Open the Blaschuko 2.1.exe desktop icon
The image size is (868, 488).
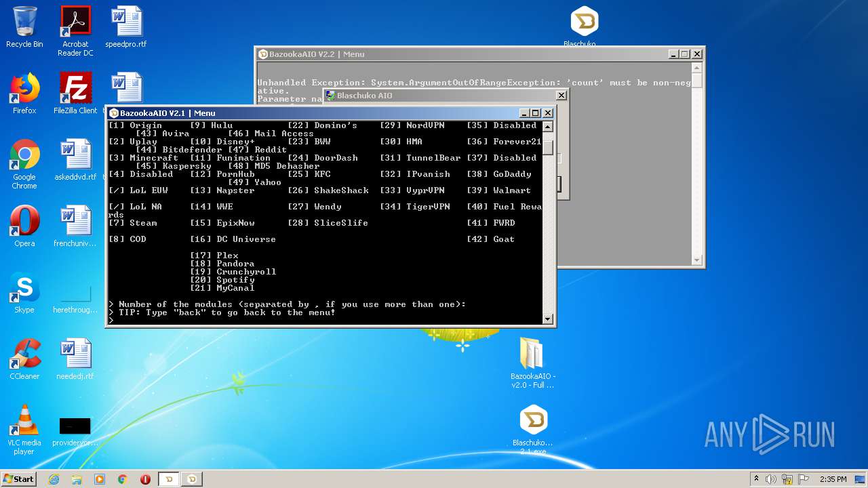click(532, 430)
